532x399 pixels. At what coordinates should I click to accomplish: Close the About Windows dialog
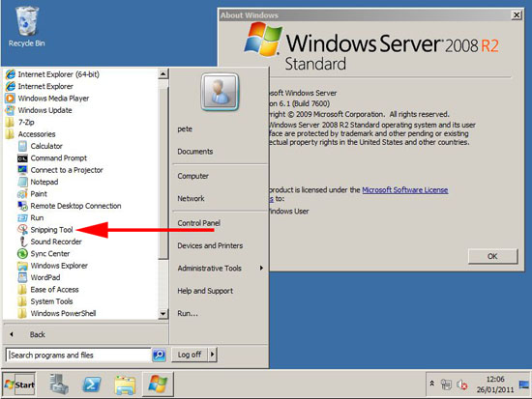coord(517,15)
